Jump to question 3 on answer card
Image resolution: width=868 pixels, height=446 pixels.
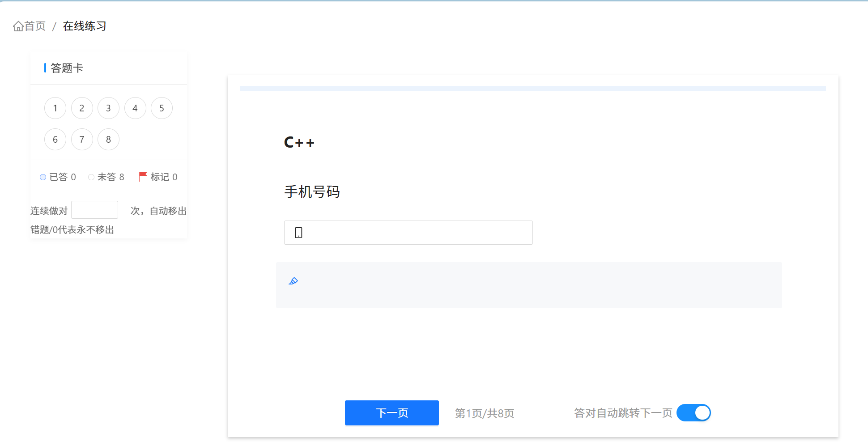coord(108,108)
